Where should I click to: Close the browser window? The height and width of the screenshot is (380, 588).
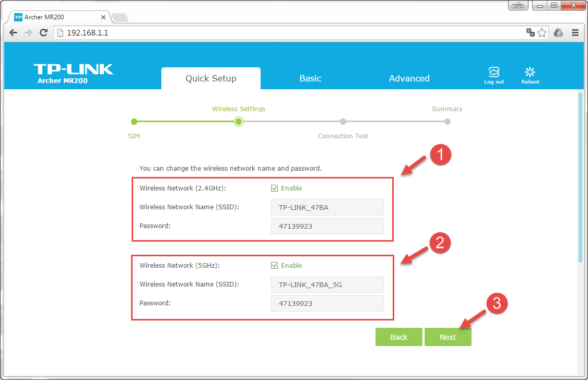coord(573,5)
